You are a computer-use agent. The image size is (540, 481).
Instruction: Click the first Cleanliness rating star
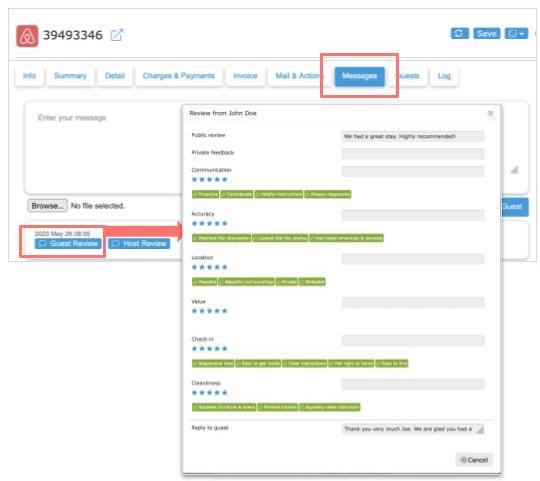click(195, 393)
